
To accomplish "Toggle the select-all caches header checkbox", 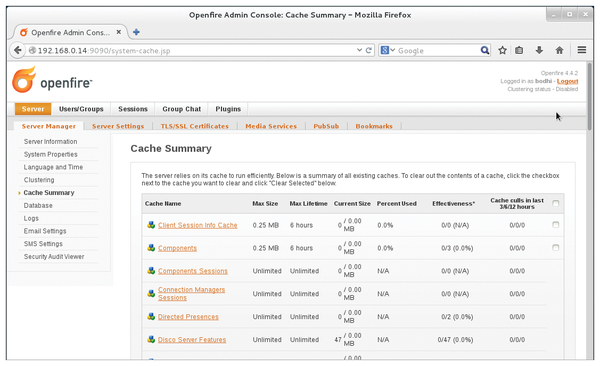I will coord(556,203).
